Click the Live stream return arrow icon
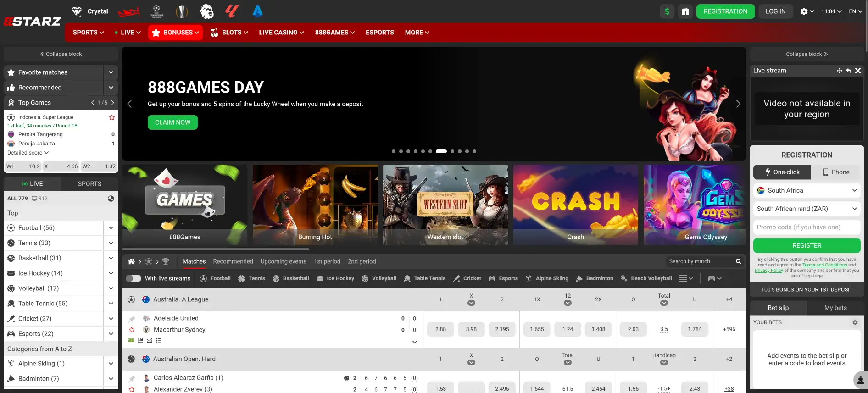 (849, 71)
